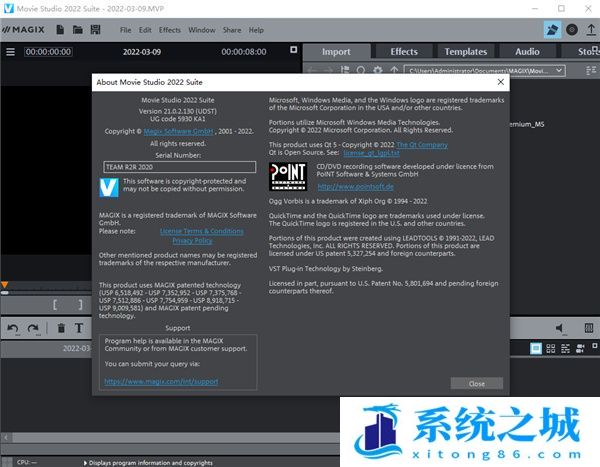Click the 00:00:08:00 duration display
The image size is (600, 467).
pyautogui.click(x=244, y=52)
